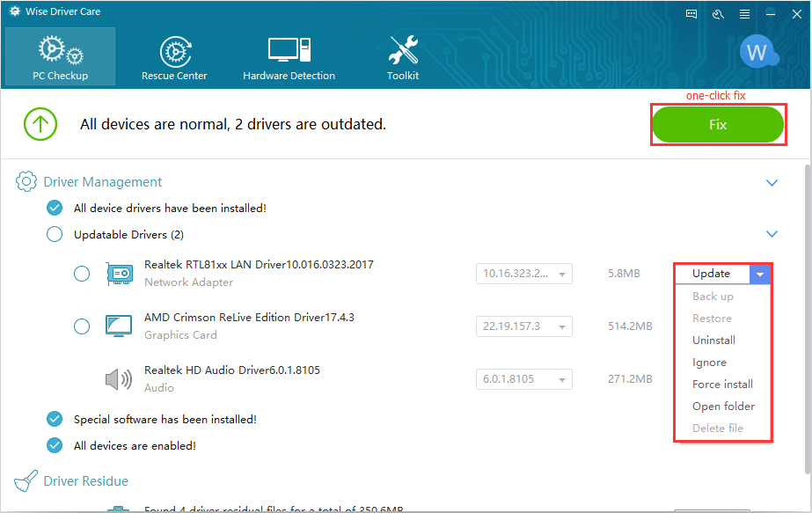
Task: Open the AMD driver version 22.19.157.3 dropdown
Action: 560,326
